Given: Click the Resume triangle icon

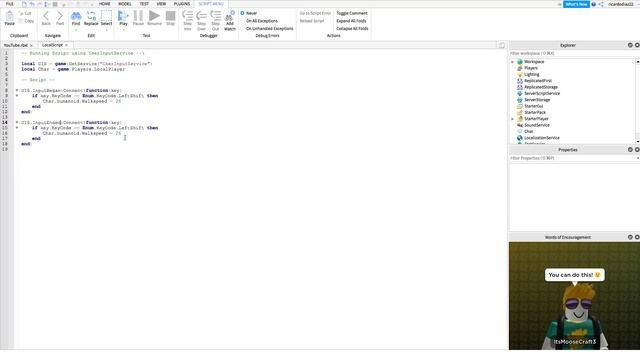Looking at the screenshot, I should 154,16.
